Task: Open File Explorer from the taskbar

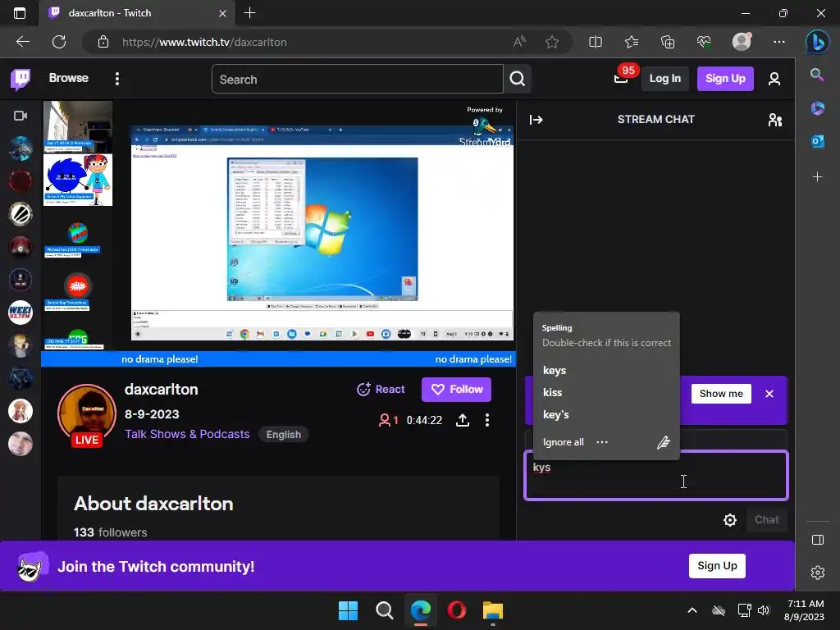Action: 492,610
